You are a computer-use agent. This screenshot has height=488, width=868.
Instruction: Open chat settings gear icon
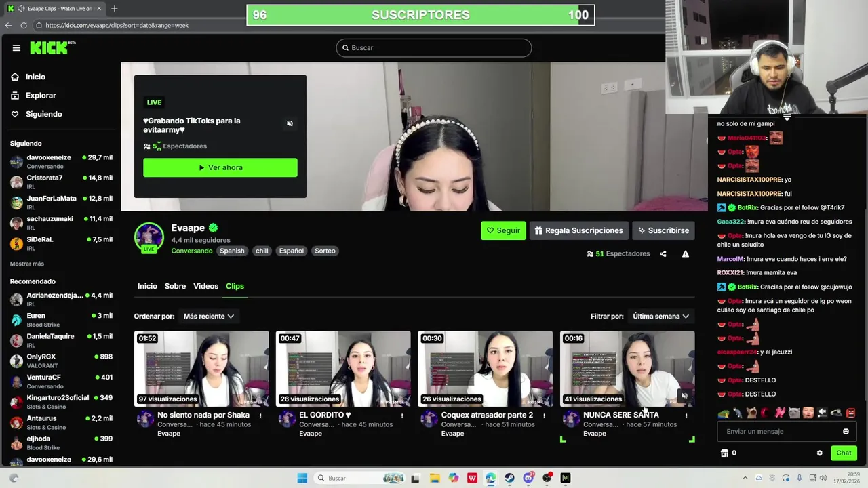820,453
